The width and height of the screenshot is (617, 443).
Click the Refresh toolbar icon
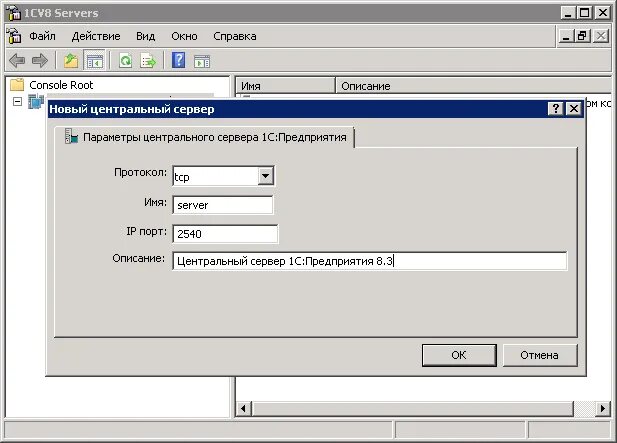coord(125,61)
